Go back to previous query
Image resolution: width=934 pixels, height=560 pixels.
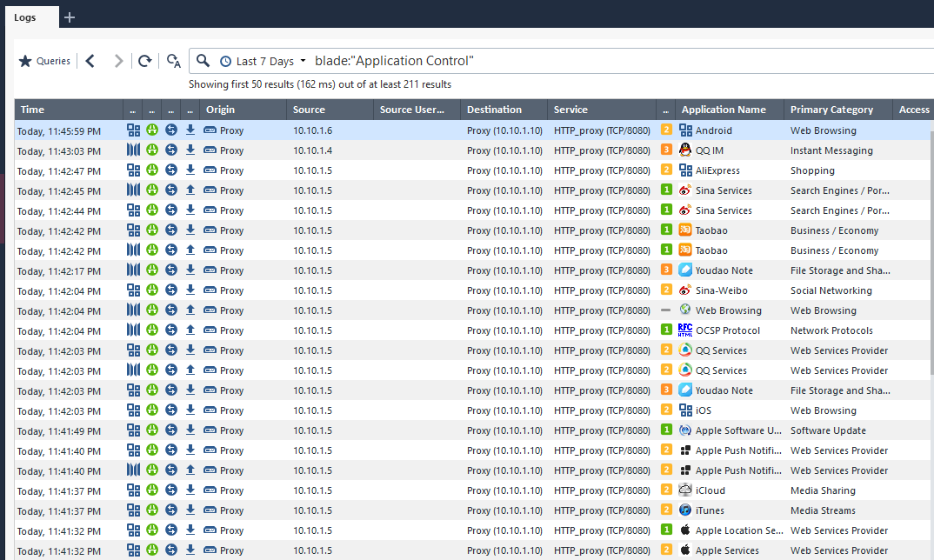point(90,61)
